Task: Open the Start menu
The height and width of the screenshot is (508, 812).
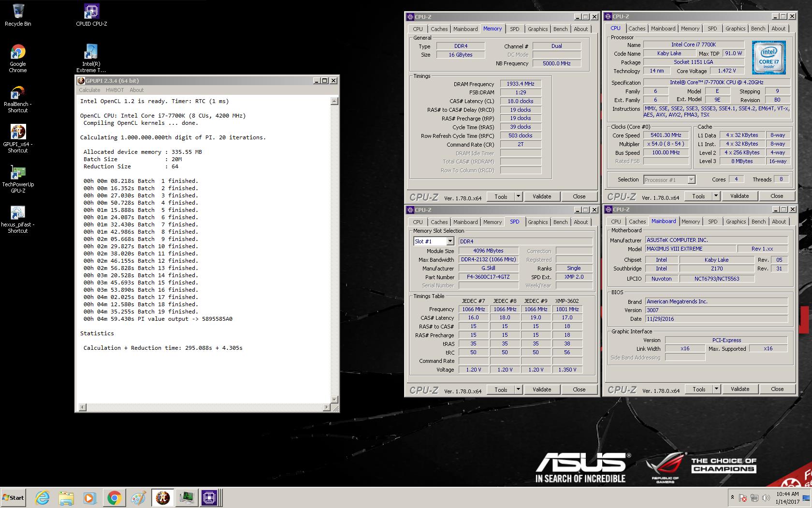Action: (14, 498)
